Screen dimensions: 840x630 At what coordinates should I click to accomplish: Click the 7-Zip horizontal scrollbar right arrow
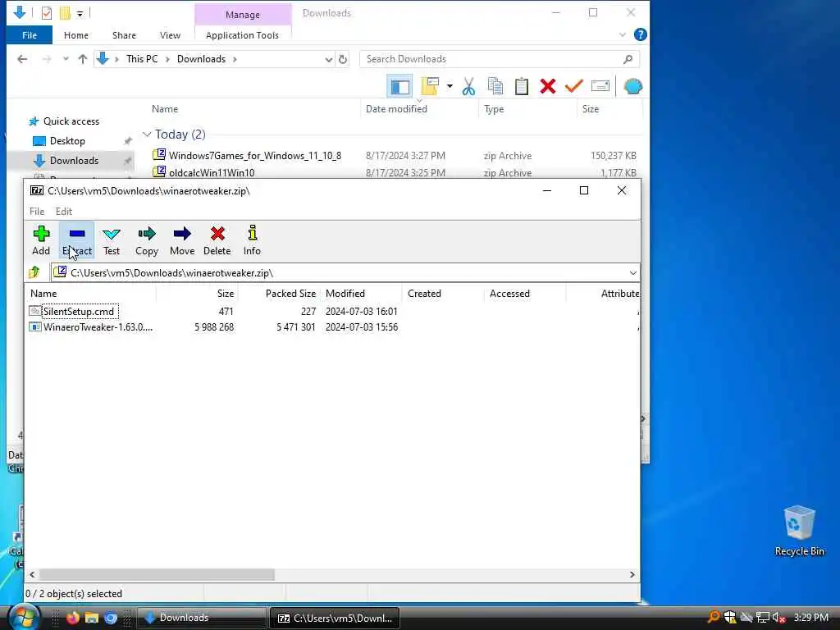pos(632,575)
